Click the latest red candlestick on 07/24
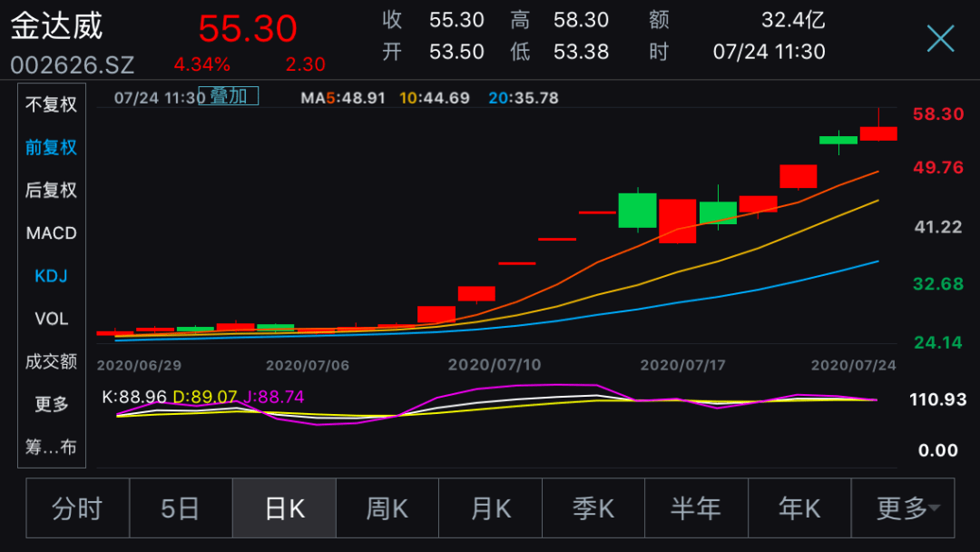Image resolution: width=980 pixels, height=552 pixels. (878, 133)
